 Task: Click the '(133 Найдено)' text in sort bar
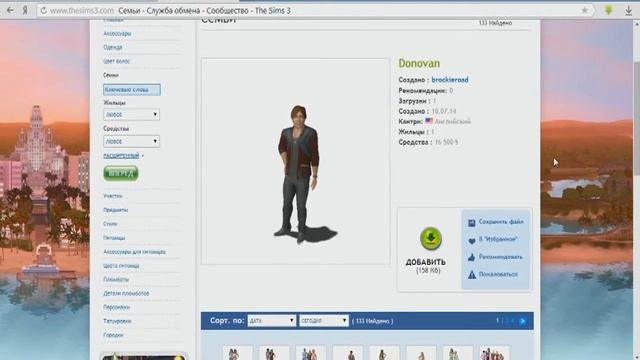tap(373, 321)
